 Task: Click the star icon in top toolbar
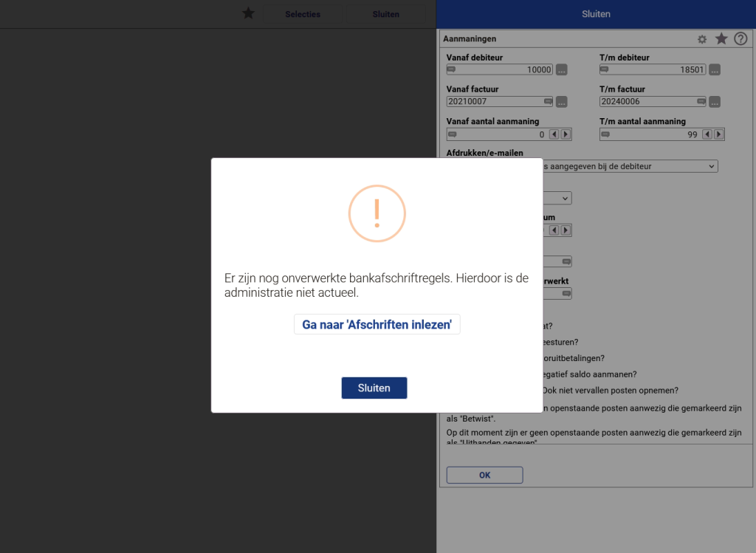tap(248, 13)
